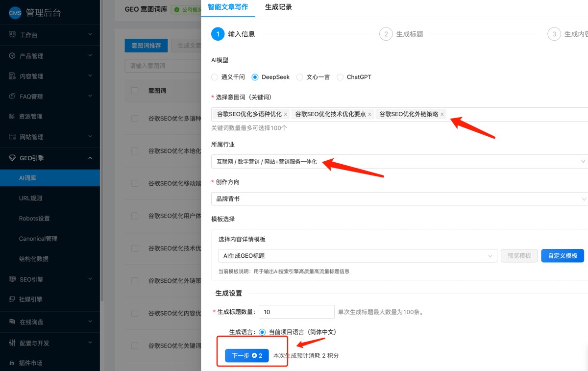The height and width of the screenshot is (371, 588).
Task: Check the 意图词 header checkbox
Action: (x=135, y=91)
